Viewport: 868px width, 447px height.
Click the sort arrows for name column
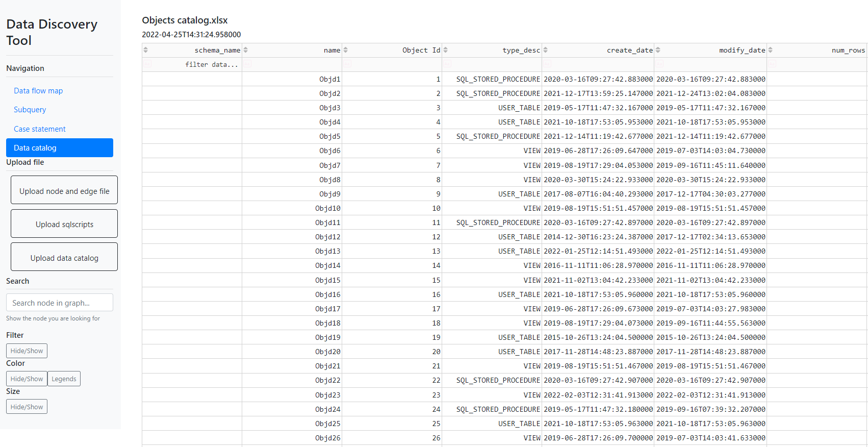coord(246,50)
